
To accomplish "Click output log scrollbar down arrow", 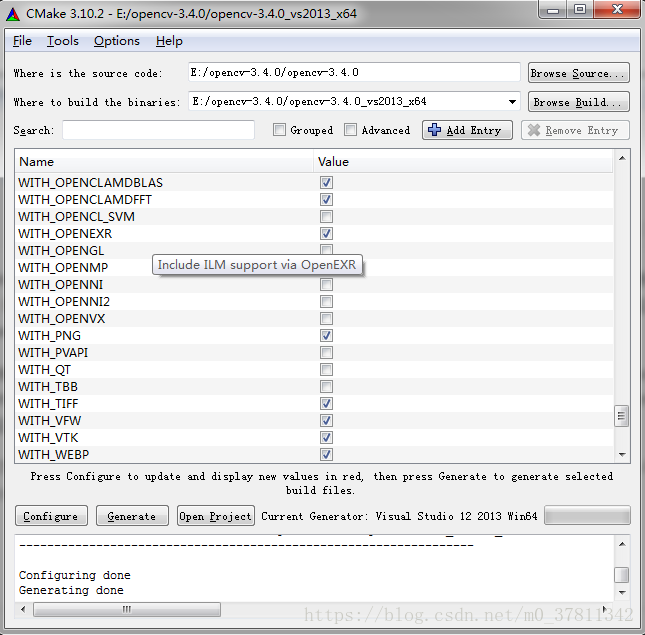I will (x=622, y=593).
